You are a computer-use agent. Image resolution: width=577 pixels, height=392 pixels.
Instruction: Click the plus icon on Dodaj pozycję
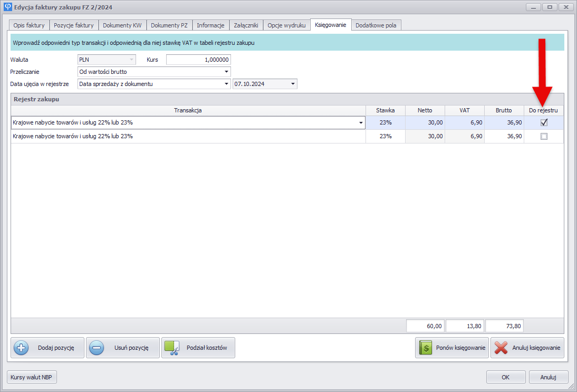tap(21, 348)
